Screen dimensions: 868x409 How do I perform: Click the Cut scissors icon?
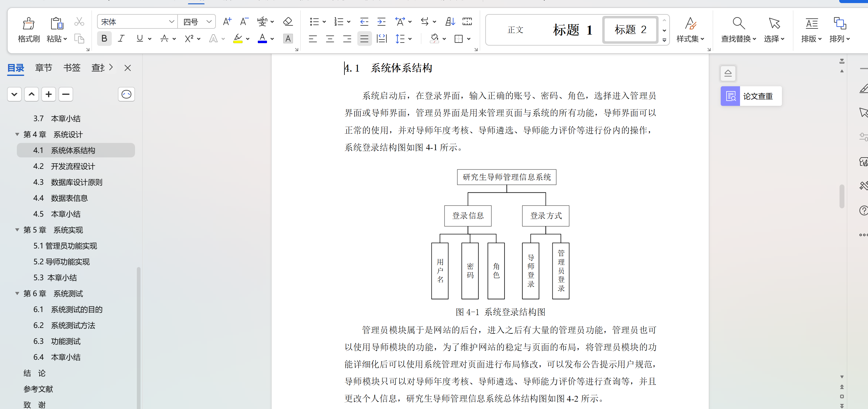[x=79, y=21]
